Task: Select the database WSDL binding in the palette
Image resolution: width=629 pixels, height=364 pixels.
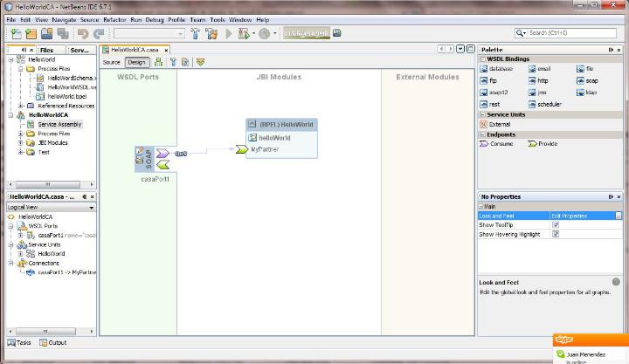Action: coord(496,69)
